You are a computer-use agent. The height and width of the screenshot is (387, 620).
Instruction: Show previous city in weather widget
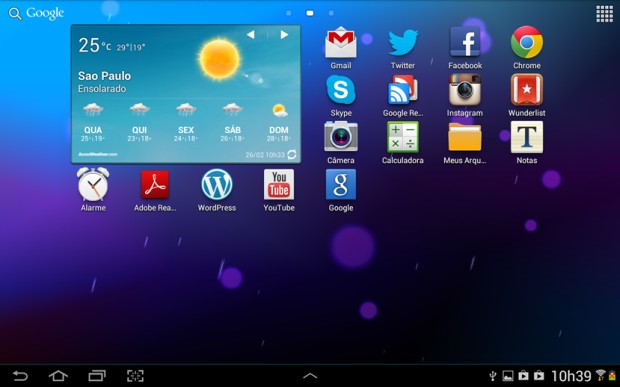click(x=250, y=35)
